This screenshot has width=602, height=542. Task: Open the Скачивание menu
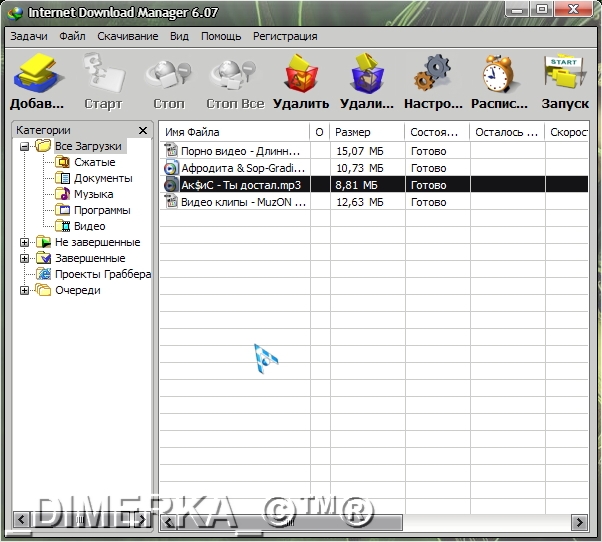pos(127,36)
